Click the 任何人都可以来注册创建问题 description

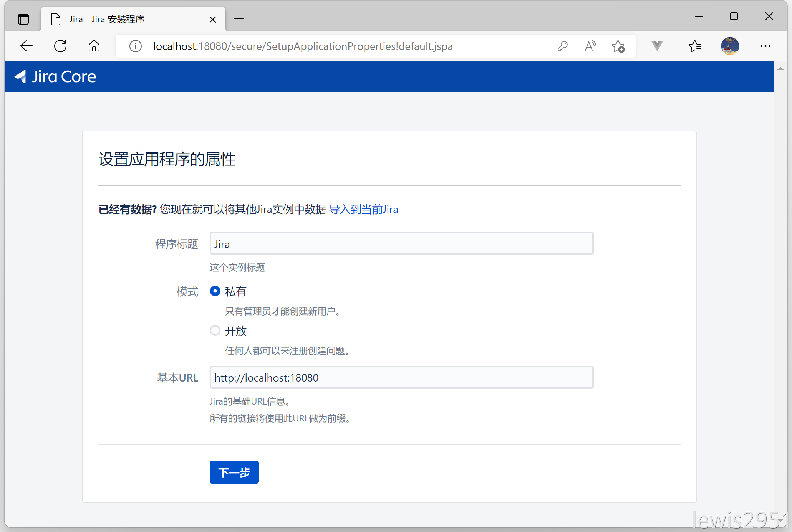[287, 351]
